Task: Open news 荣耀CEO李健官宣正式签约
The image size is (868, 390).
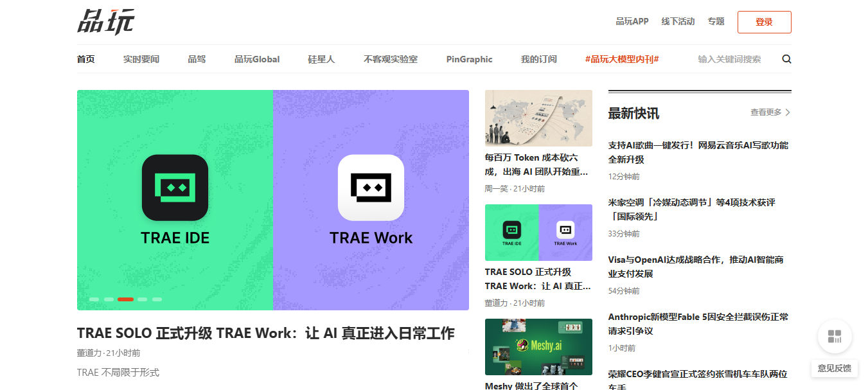Action: (x=698, y=378)
